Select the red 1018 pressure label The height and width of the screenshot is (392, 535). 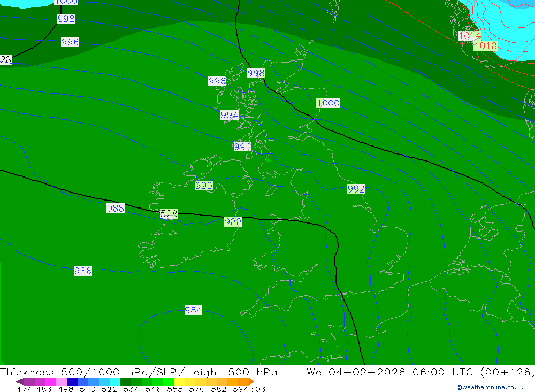[485, 45]
